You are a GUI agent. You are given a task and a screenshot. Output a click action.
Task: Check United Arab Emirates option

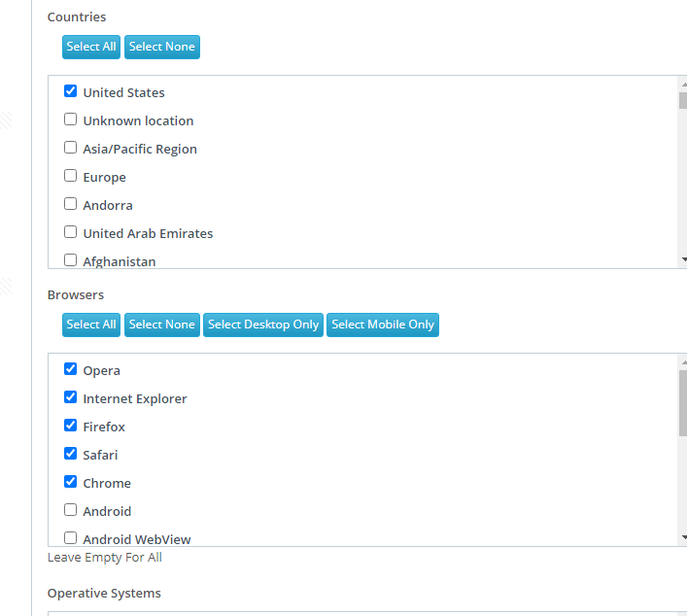[70, 232]
